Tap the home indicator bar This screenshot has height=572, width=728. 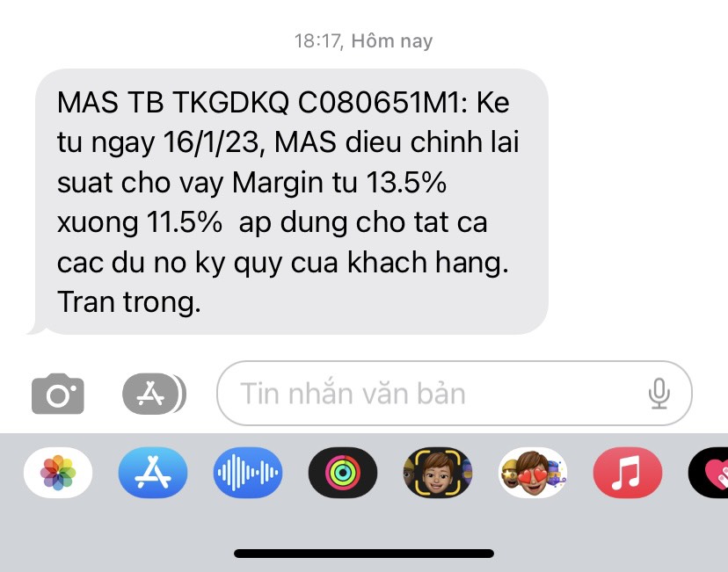coord(364,553)
